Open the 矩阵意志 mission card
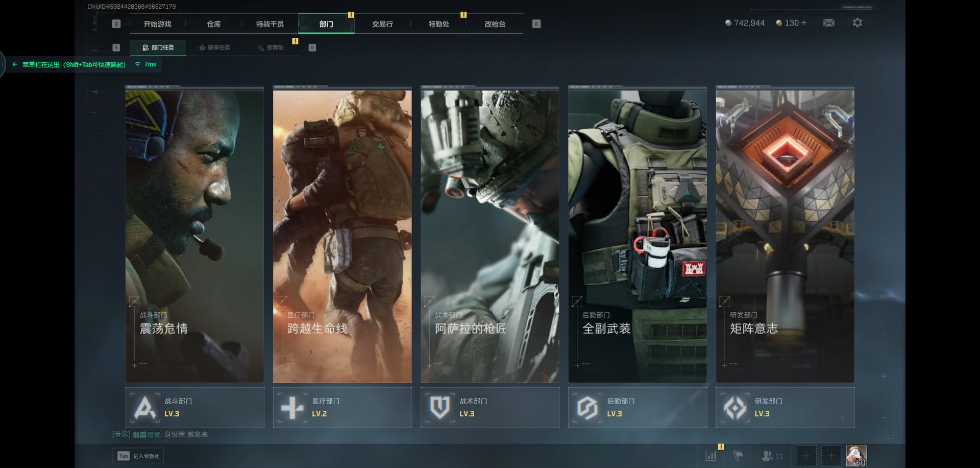Viewport: 980px width, 468px height. [x=785, y=235]
